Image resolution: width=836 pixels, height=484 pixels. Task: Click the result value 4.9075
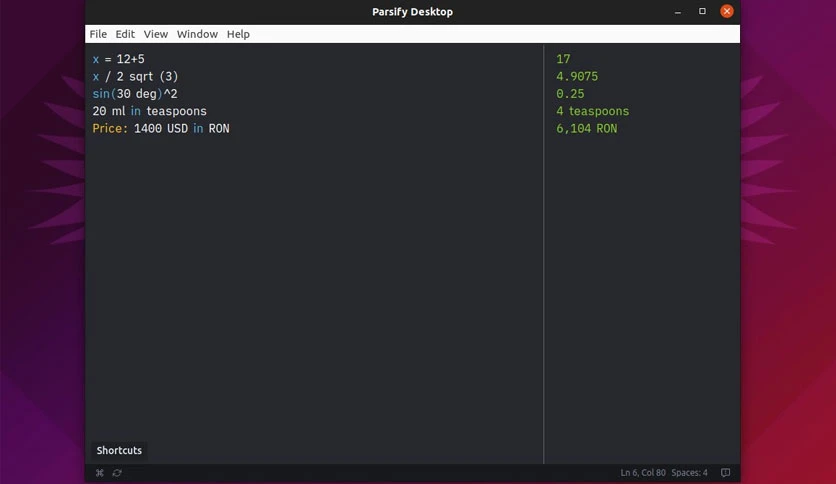[x=577, y=77]
